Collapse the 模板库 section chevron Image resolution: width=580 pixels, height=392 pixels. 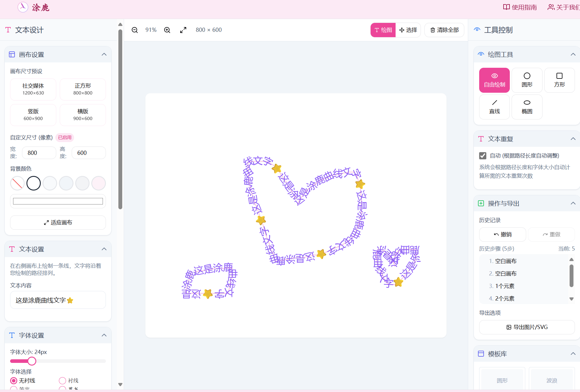(x=573, y=354)
